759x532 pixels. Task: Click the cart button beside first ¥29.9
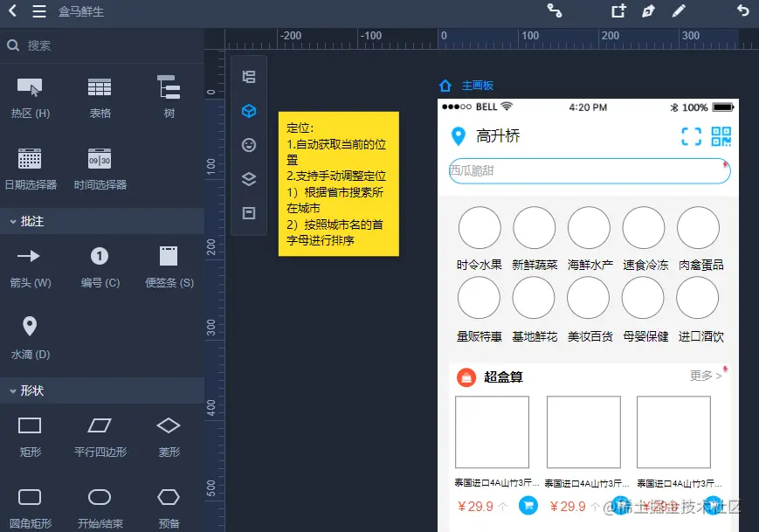(528, 506)
